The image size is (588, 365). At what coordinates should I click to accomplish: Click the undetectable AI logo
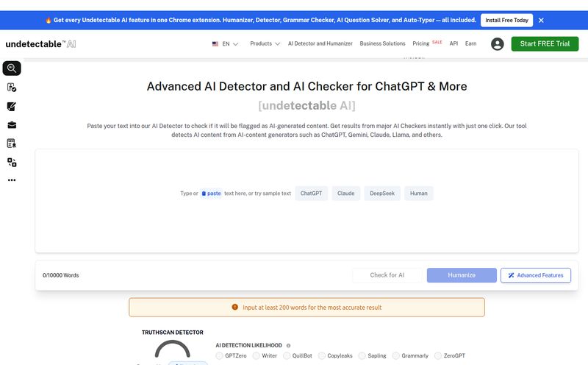40,44
